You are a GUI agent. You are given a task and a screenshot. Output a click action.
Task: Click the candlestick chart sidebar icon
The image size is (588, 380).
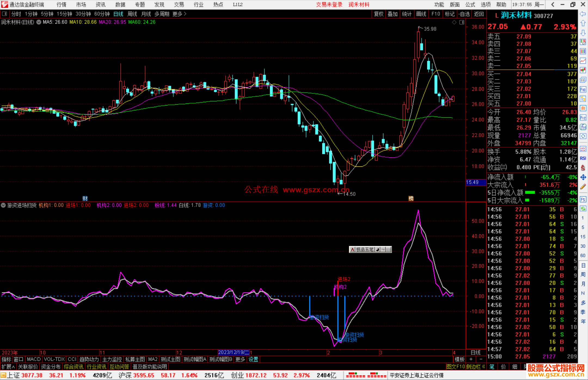583,70
